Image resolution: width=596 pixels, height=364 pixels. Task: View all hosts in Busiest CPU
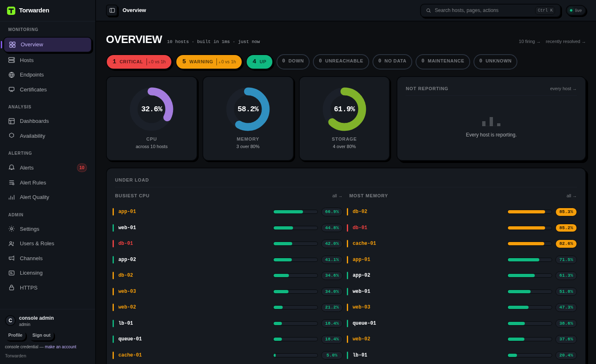point(337,196)
